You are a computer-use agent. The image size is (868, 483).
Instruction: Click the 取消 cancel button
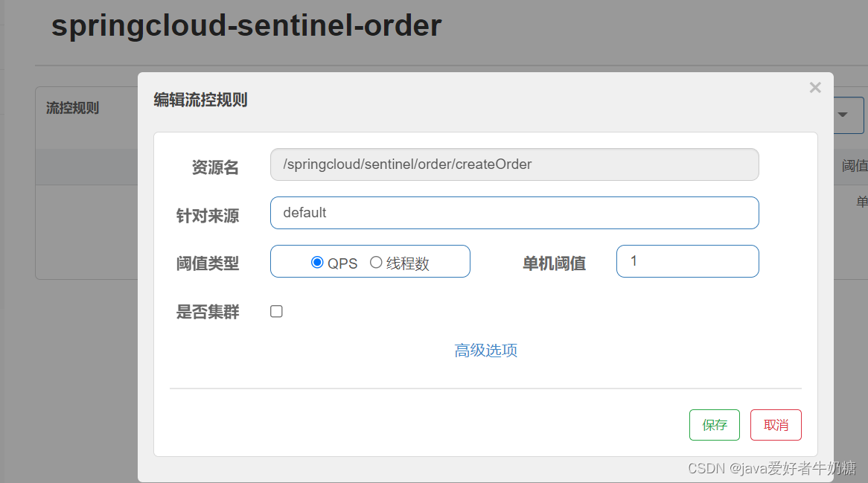click(x=776, y=424)
